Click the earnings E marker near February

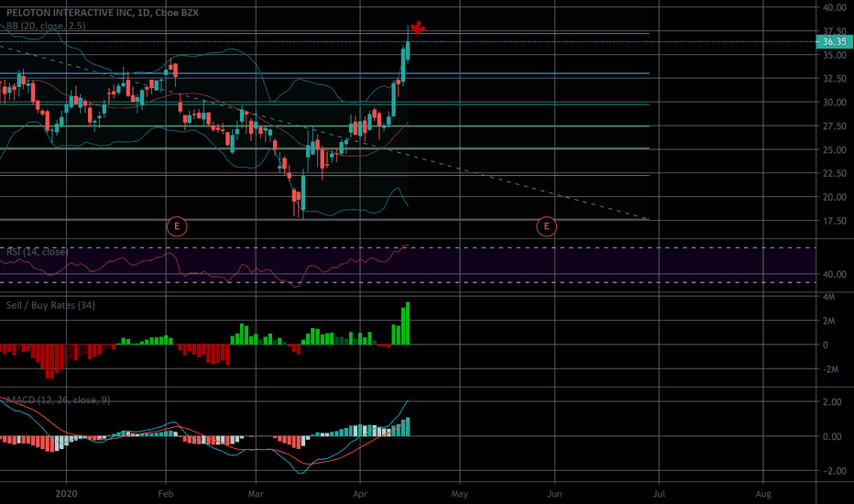click(x=177, y=226)
